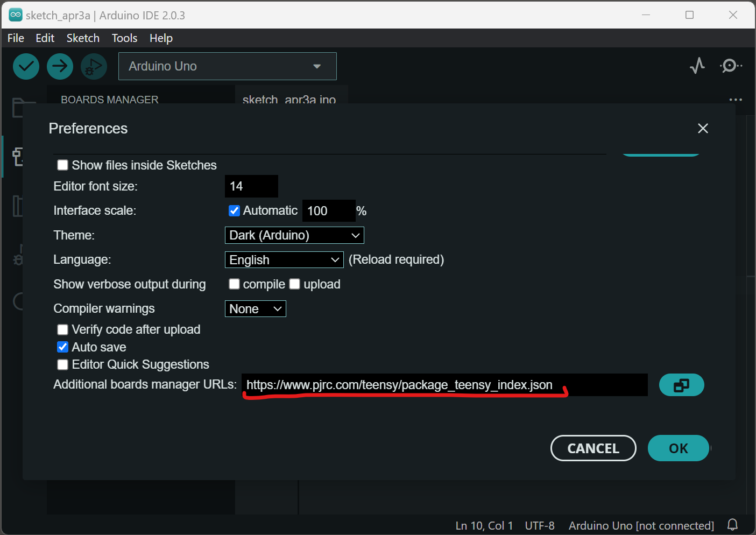Click the Ln 10, Col 1 status
The height and width of the screenshot is (535, 756).
point(484,525)
